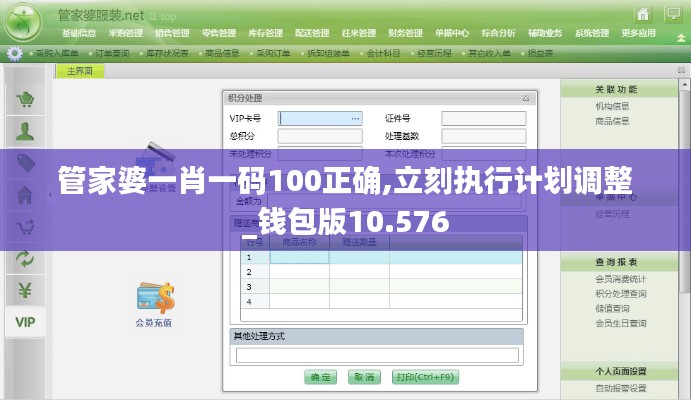
Task: Open 经营历程 shortcut in toolbar
Action: (x=434, y=53)
